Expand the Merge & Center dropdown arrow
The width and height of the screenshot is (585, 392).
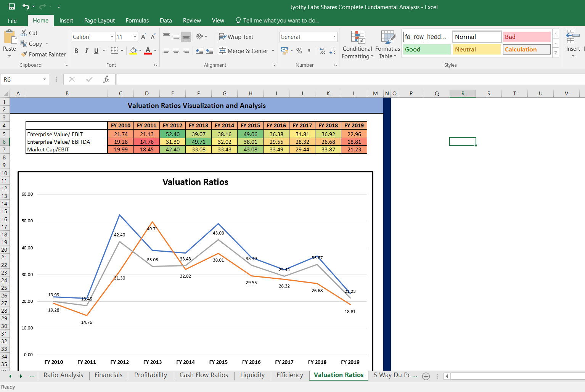tap(273, 51)
